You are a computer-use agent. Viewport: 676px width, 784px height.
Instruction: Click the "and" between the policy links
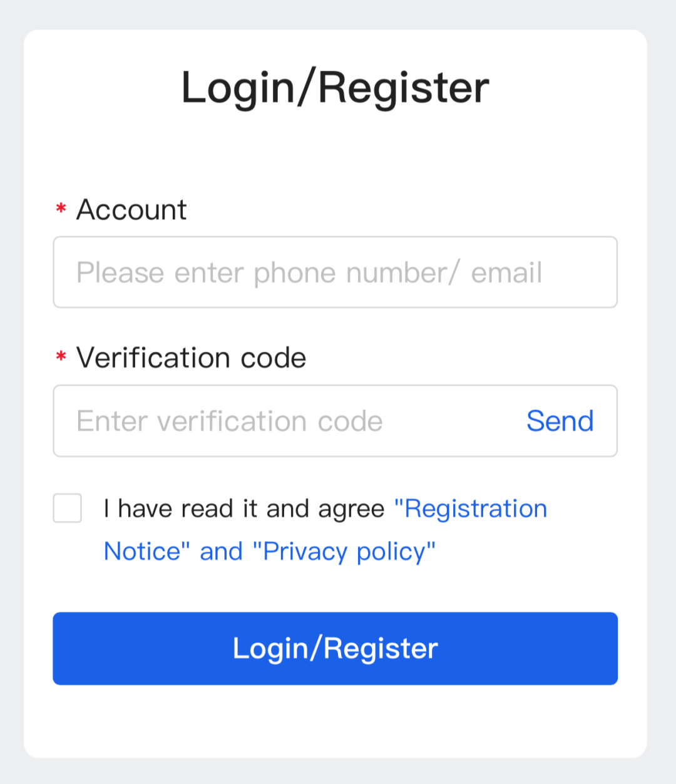pos(221,551)
